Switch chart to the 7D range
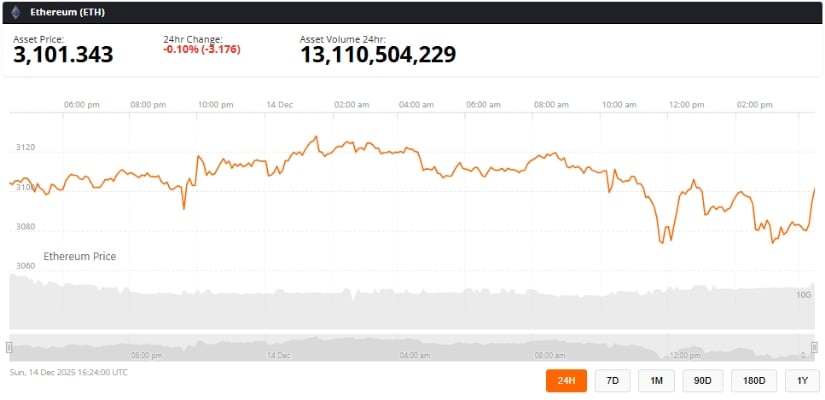This screenshot has width=825, height=400. [612, 381]
